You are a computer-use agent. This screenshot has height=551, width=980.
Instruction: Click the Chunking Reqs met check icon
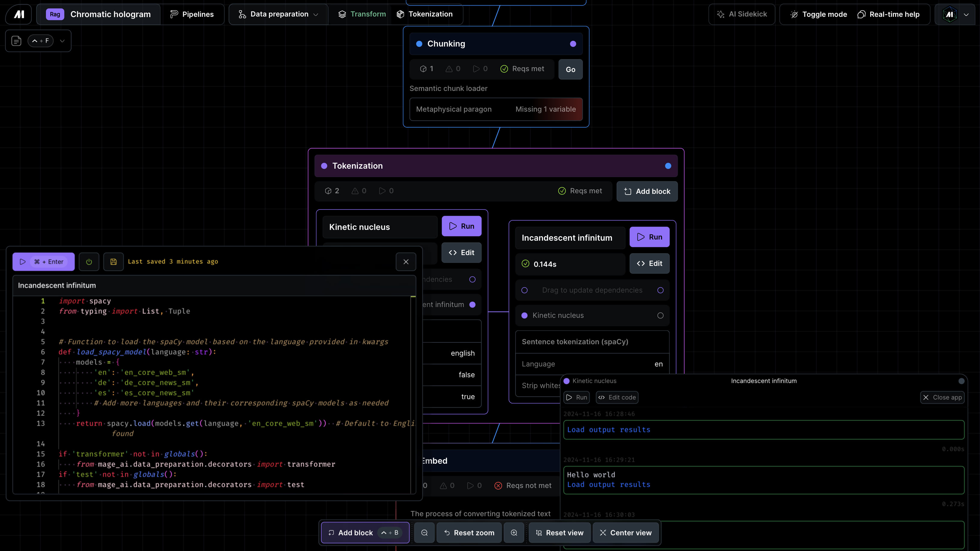pos(504,69)
